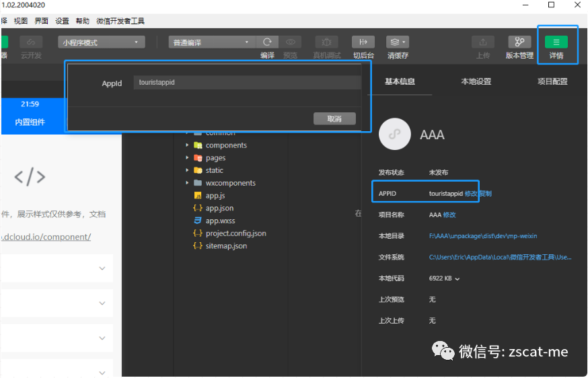Click the 取消 cancel button in AppId dialog
This screenshot has height=378, width=588.
tap(334, 119)
